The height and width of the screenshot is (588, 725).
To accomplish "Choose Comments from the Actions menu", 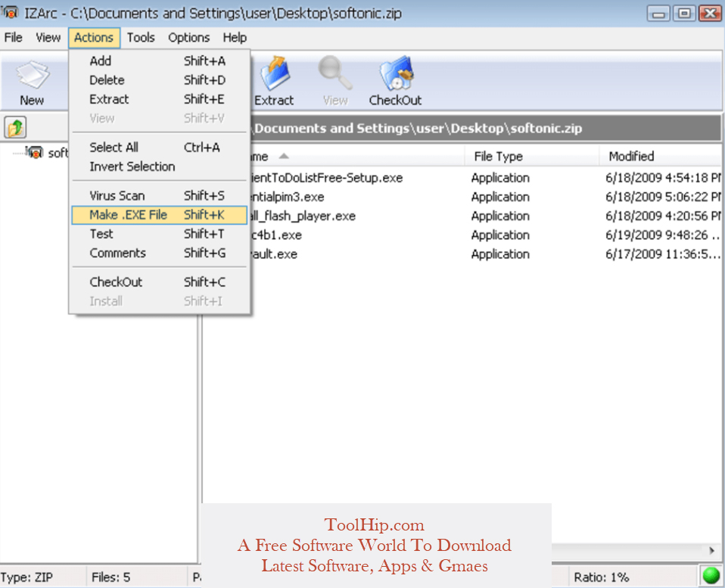I will 159,253.
